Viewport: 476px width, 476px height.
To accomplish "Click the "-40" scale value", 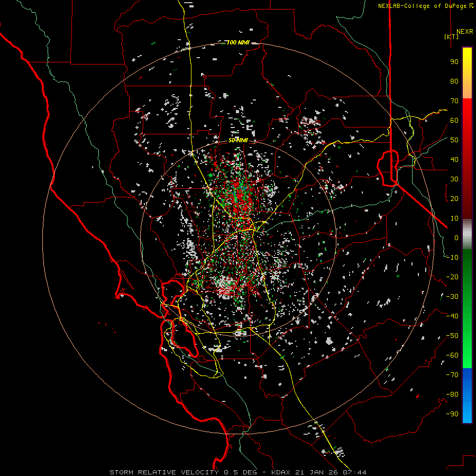I will coord(452,316).
